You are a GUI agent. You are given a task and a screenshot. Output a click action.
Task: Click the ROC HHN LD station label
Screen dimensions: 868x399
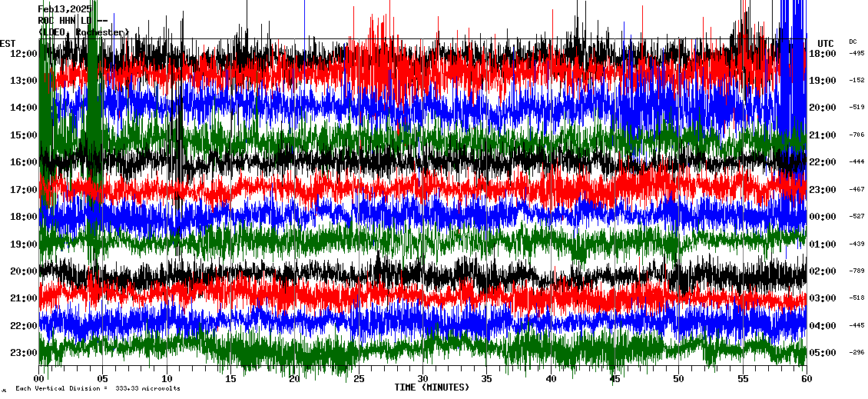coord(72,21)
